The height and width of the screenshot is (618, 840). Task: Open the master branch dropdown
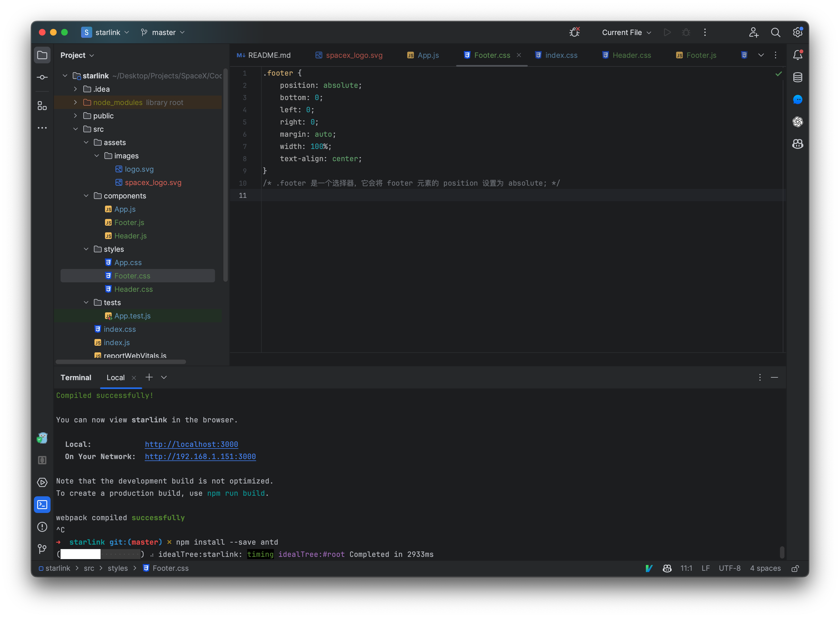click(163, 32)
